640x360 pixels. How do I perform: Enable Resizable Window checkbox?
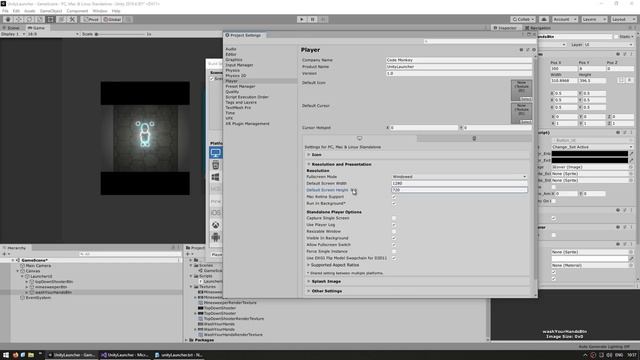click(x=394, y=231)
